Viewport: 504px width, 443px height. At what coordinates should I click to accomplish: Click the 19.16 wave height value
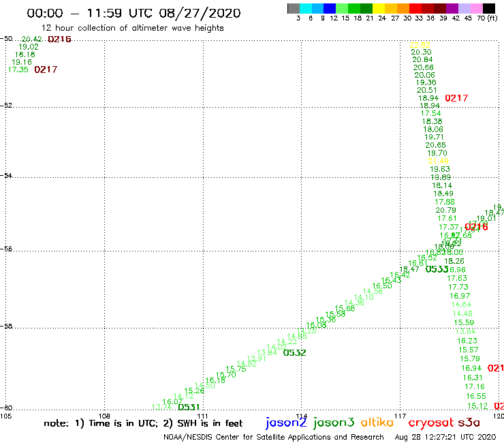[x=22, y=62]
